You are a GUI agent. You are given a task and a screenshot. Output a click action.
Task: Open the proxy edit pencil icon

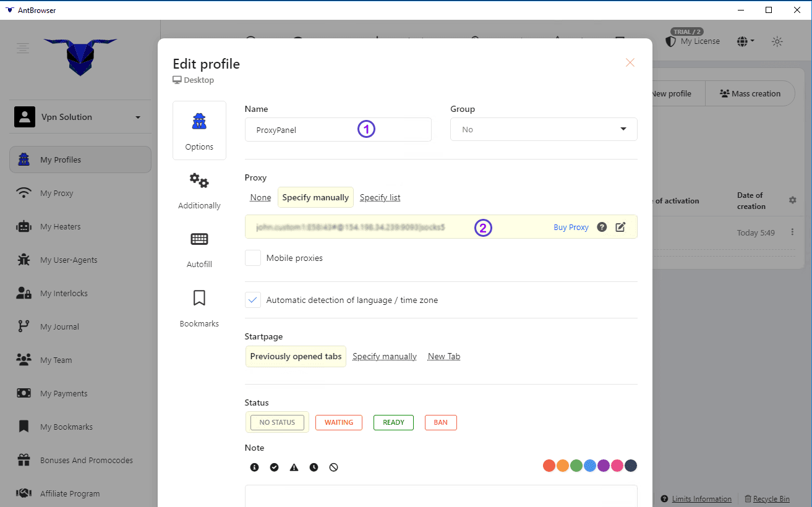tap(620, 227)
